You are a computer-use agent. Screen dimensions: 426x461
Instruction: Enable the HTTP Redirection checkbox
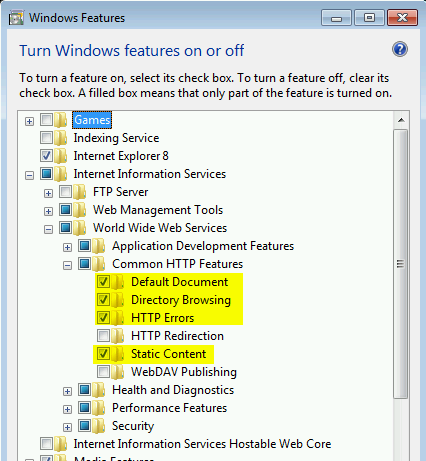(103, 335)
